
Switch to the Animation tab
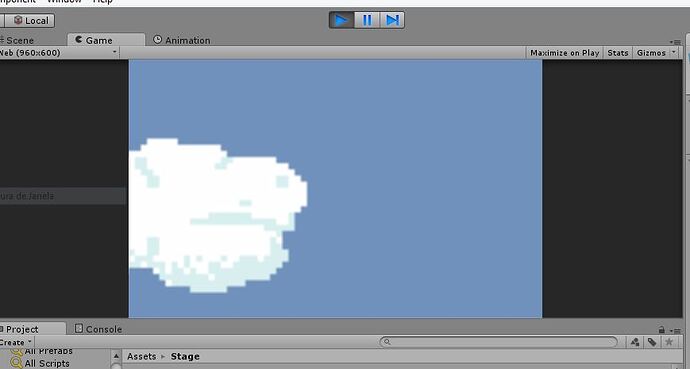point(182,40)
